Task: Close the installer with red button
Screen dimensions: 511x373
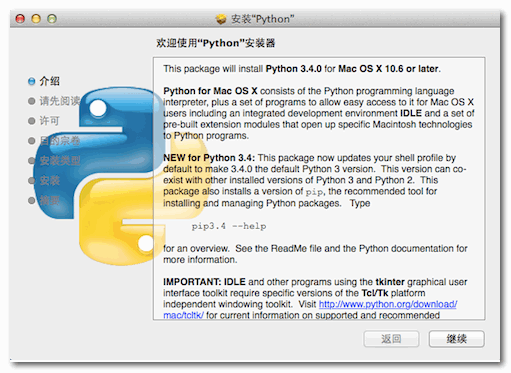Action: (20, 19)
